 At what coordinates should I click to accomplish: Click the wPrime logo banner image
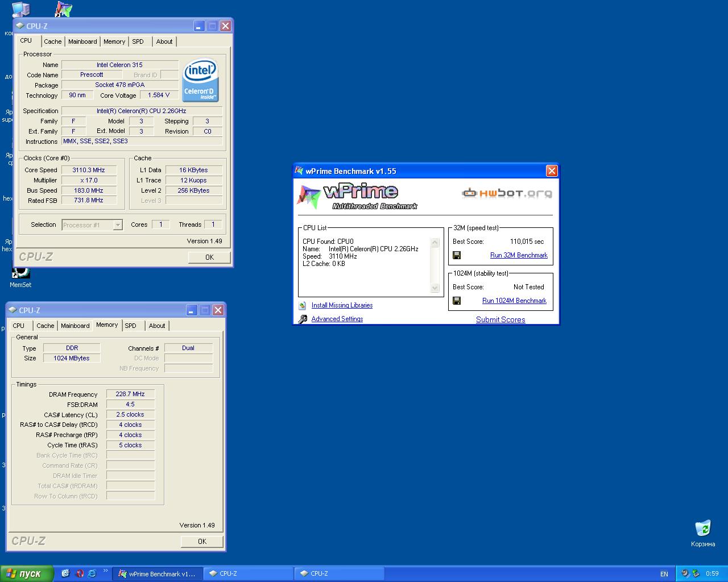coord(357,197)
